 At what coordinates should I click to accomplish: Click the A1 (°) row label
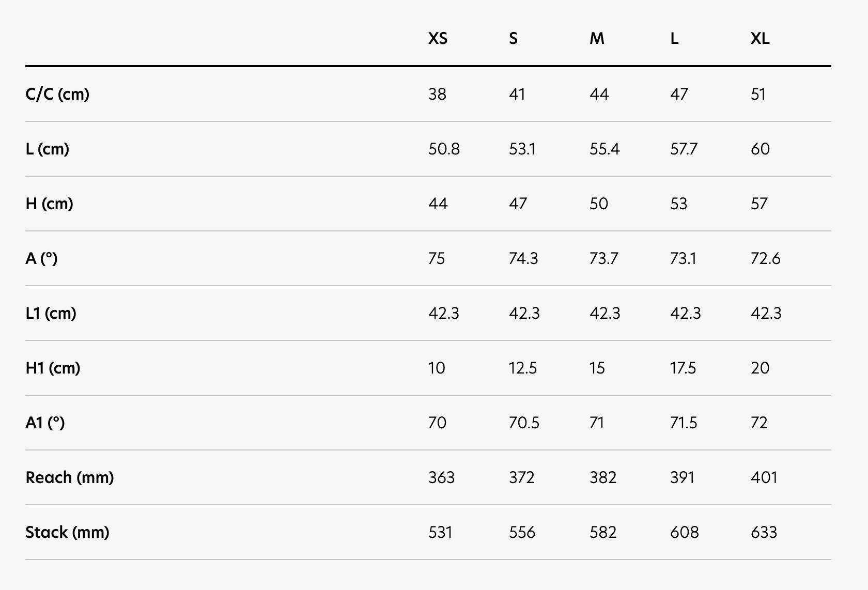[x=45, y=423]
